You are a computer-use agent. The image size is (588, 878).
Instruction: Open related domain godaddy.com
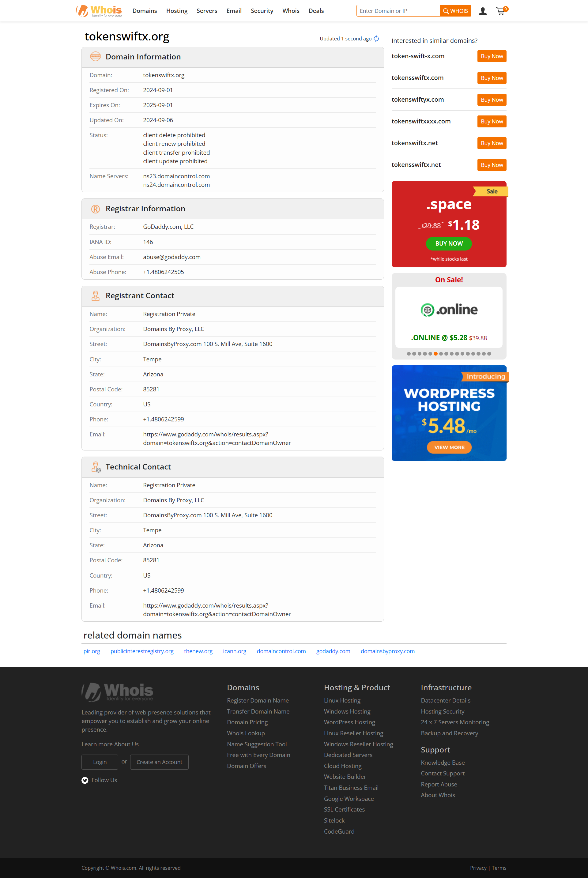point(334,651)
